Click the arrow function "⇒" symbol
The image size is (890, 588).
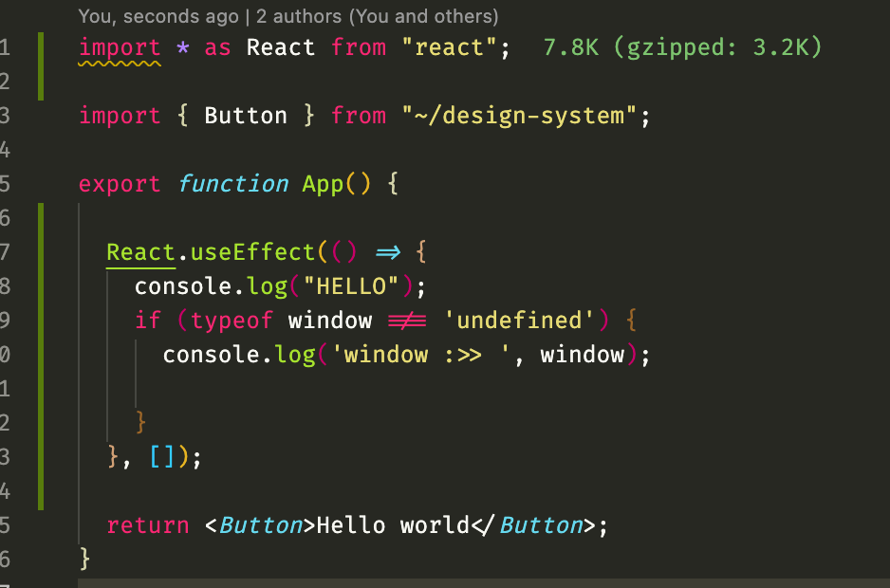click(388, 252)
